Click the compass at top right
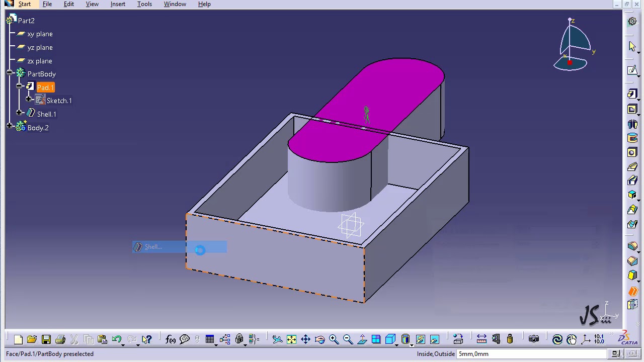The image size is (644, 362). [574, 44]
